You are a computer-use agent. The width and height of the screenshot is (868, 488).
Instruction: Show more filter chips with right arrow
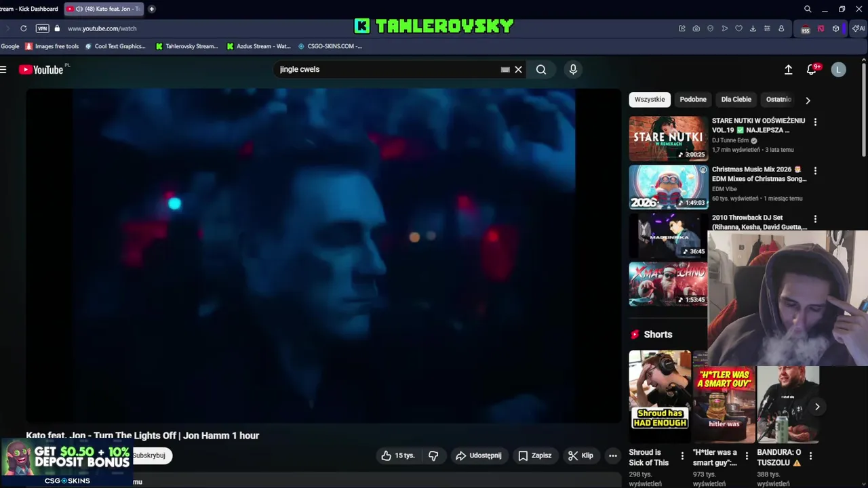(x=808, y=100)
